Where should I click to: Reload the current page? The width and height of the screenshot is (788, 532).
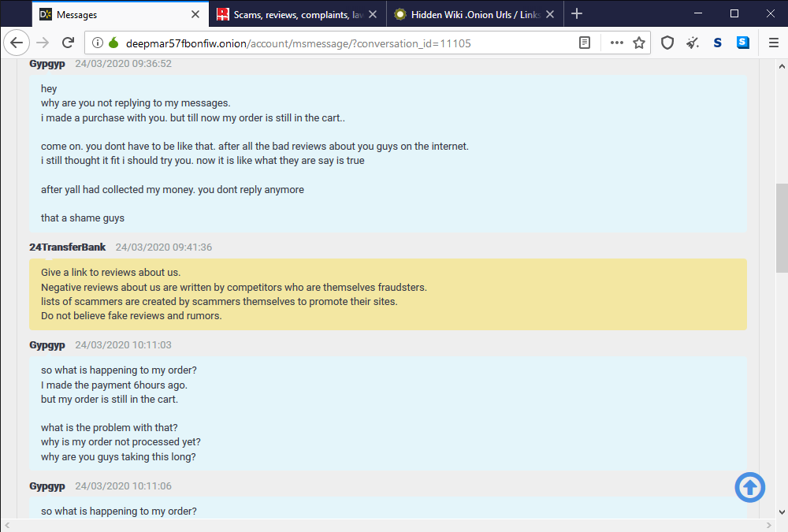(69, 43)
